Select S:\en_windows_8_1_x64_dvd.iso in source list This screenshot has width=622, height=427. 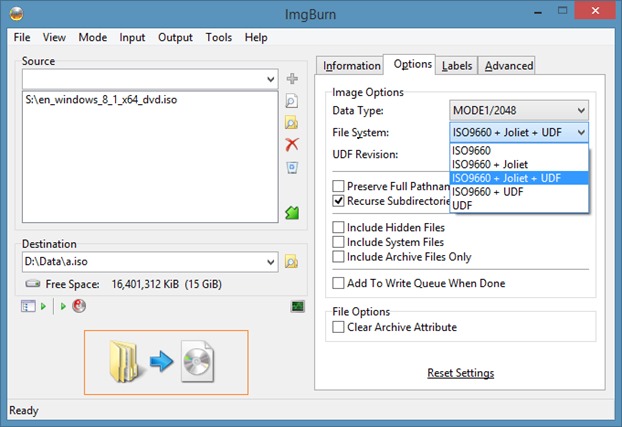click(101, 99)
